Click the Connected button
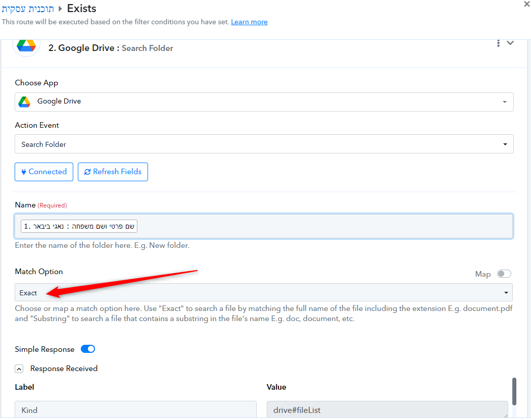This screenshot has width=531, height=420. (44, 172)
